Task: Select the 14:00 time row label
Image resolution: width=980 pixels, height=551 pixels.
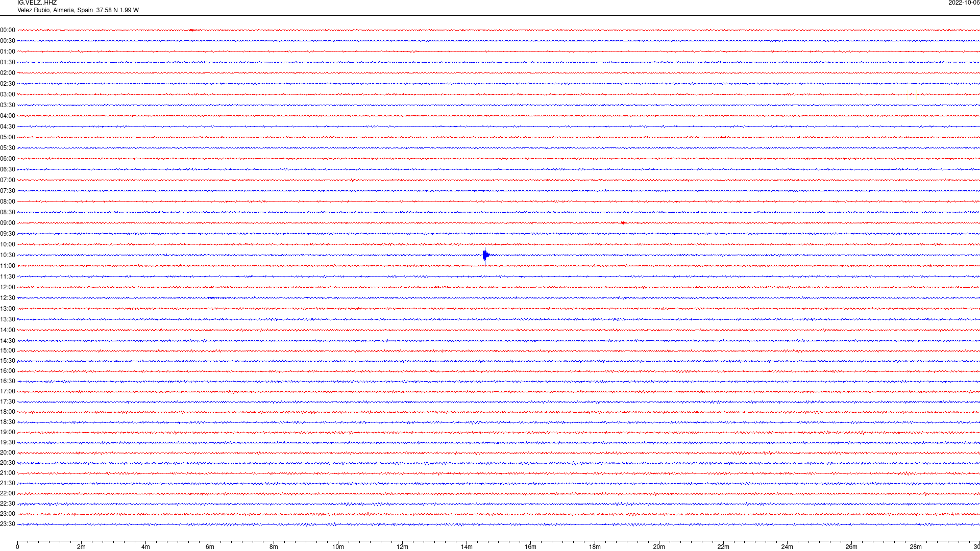Action: 8,330
